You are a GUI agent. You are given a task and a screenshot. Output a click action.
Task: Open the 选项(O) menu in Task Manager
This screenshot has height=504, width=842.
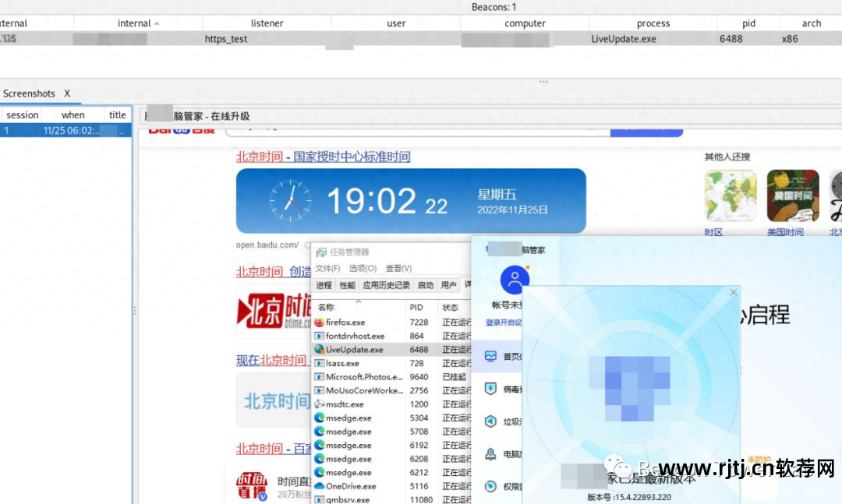[x=362, y=268]
